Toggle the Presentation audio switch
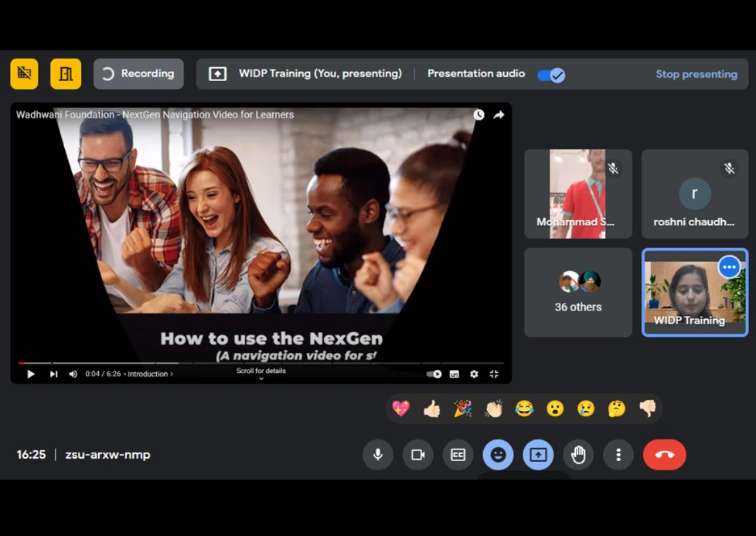Screen dimensions: 756x536 [552, 75]
